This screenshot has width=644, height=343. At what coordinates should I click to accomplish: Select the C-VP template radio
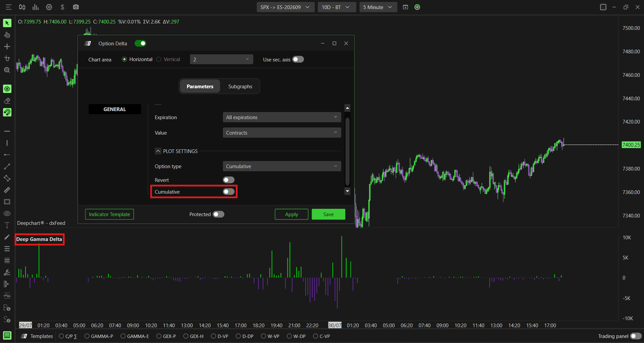coord(316,336)
